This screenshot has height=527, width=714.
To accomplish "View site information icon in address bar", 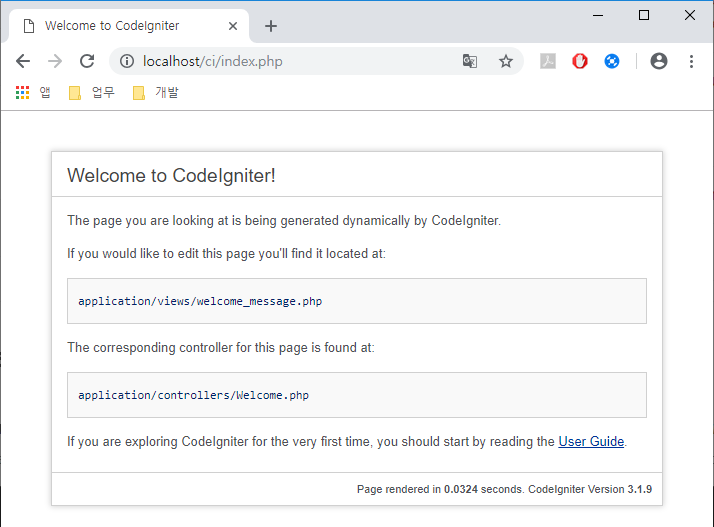I will (127, 61).
